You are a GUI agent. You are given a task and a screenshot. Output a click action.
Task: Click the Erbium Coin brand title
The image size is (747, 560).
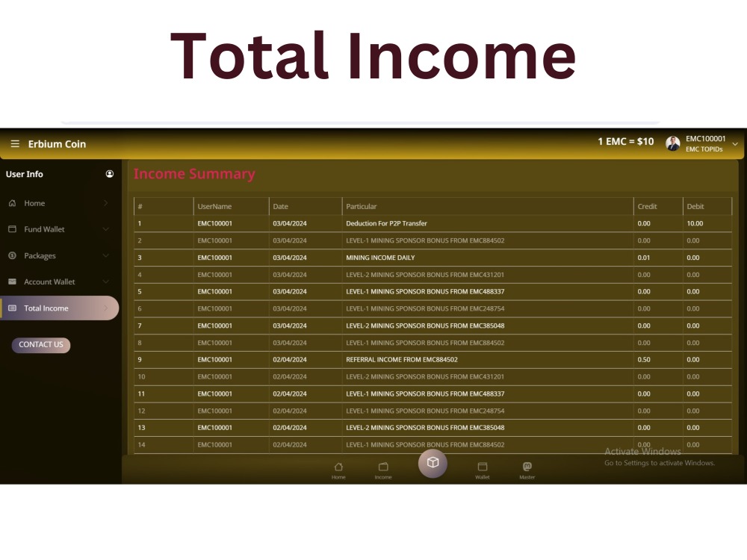[x=57, y=144]
